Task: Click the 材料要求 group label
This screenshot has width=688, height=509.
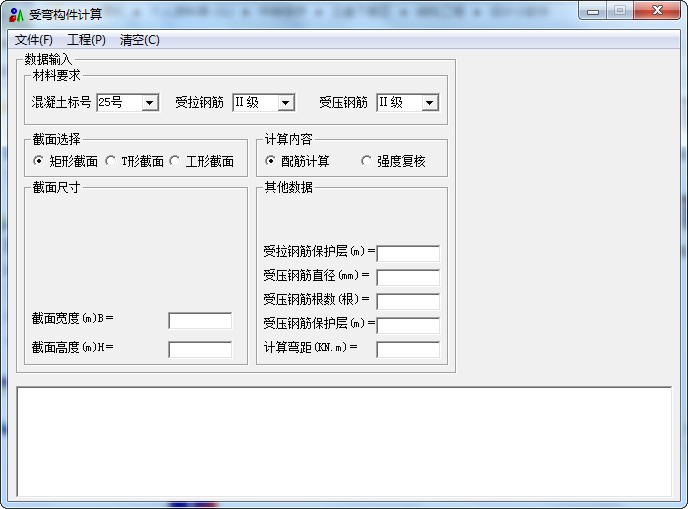Action: [57, 75]
